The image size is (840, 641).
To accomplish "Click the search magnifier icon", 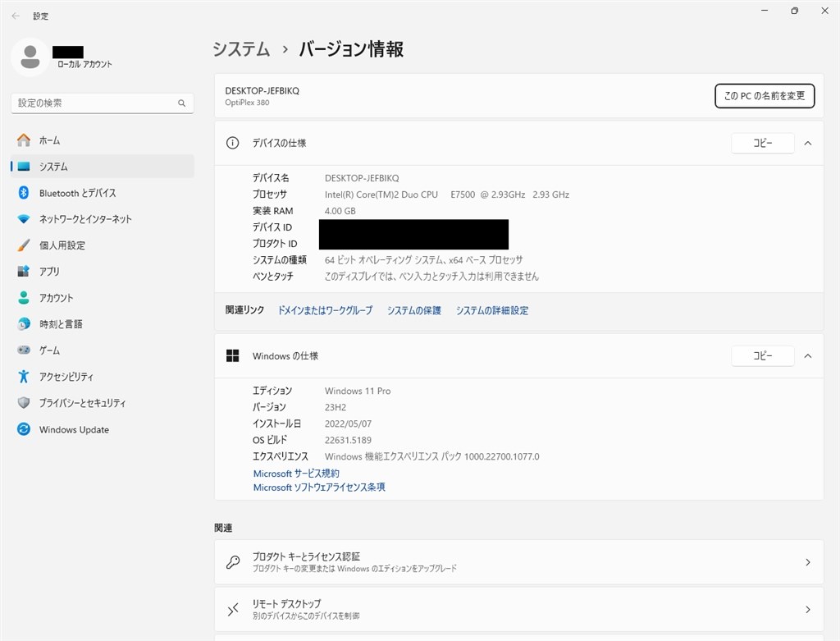I will [x=181, y=103].
